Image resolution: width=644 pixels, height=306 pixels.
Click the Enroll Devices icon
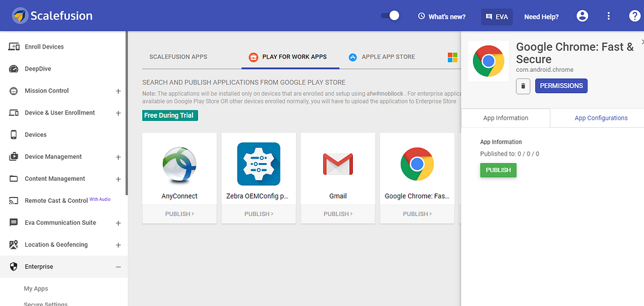coord(14,47)
